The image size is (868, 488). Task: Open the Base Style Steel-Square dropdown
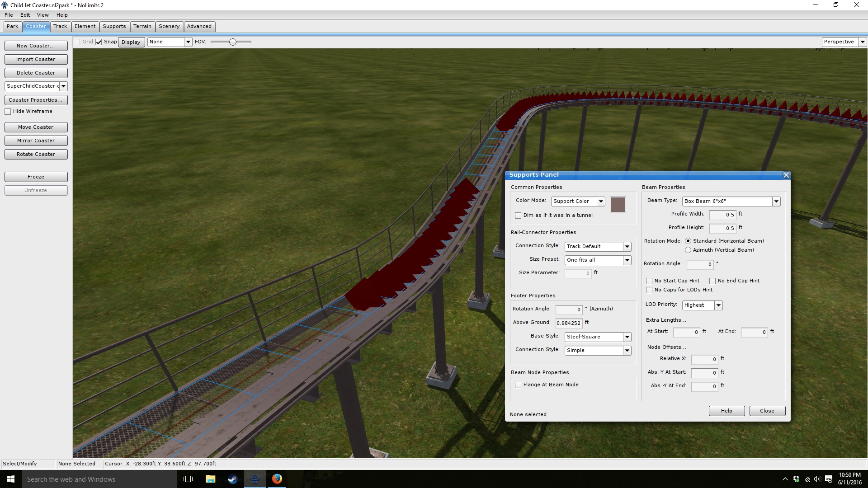click(x=627, y=337)
